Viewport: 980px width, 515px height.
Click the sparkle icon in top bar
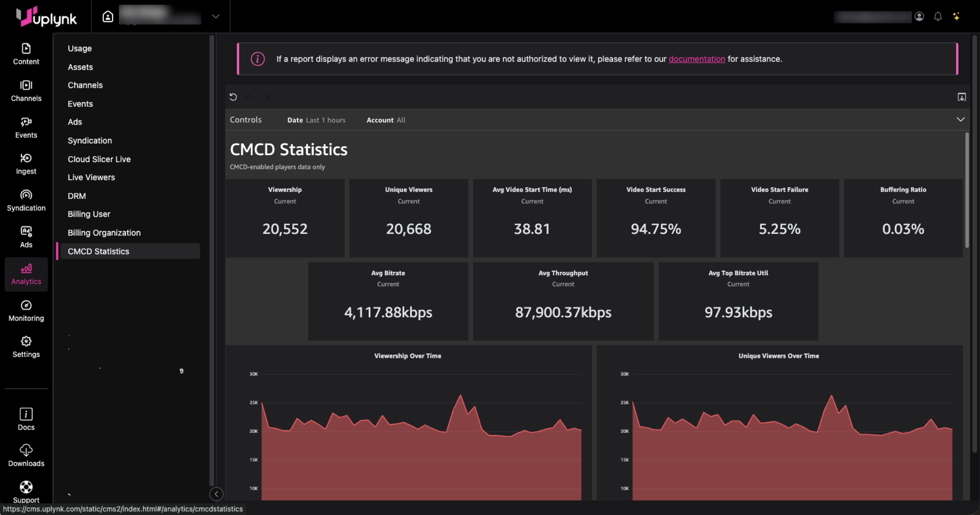[956, 16]
